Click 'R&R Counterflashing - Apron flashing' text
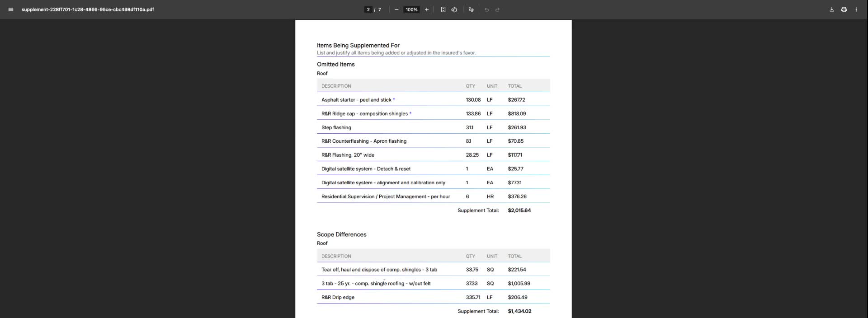Screen dimensions: 868x318 364,141
